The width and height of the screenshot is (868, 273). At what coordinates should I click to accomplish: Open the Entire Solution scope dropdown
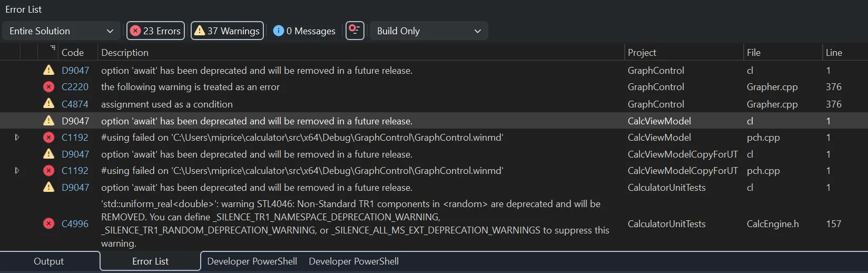click(61, 31)
